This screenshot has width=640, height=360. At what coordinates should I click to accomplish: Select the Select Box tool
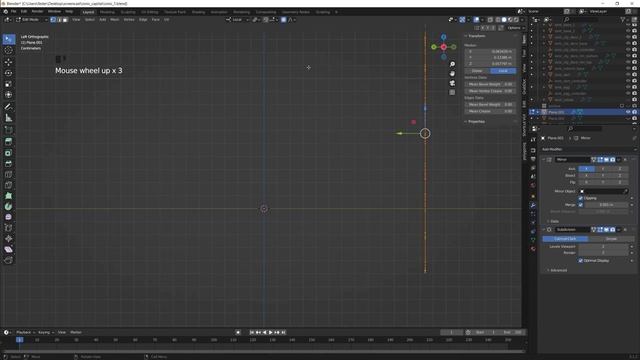click(9, 39)
